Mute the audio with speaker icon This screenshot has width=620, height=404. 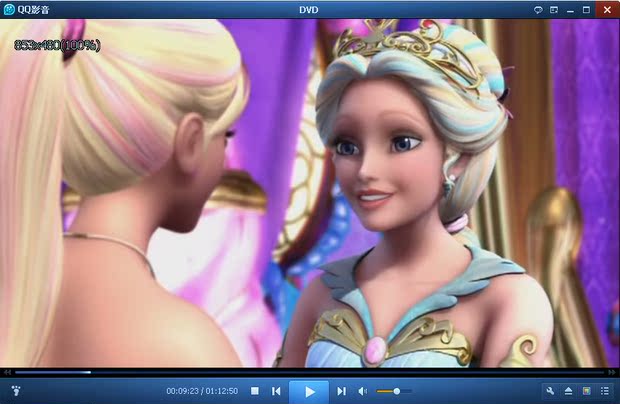pos(362,391)
